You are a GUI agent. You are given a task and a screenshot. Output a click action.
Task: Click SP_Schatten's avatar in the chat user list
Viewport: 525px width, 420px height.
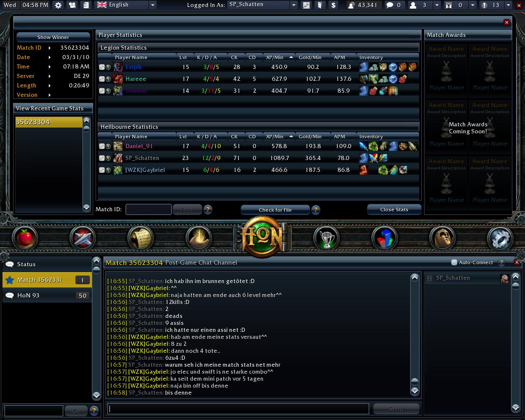(504, 278)
